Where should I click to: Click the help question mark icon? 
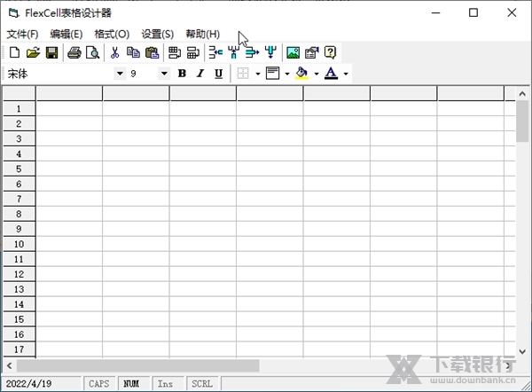(330, 52)
